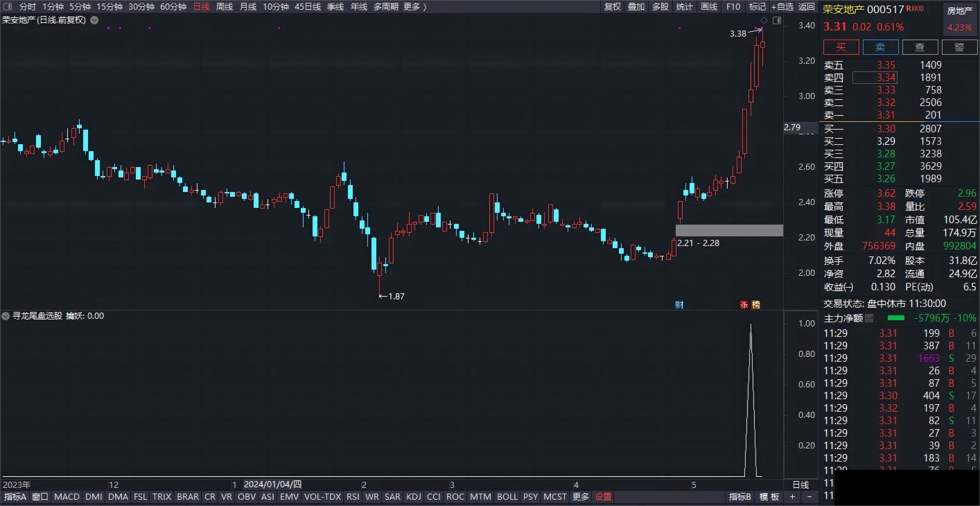Image resolution: width=980 pixels, height=506 pixels.
Task: Switch to the 周线 weekly period
Action: click(x=225, y=6)
